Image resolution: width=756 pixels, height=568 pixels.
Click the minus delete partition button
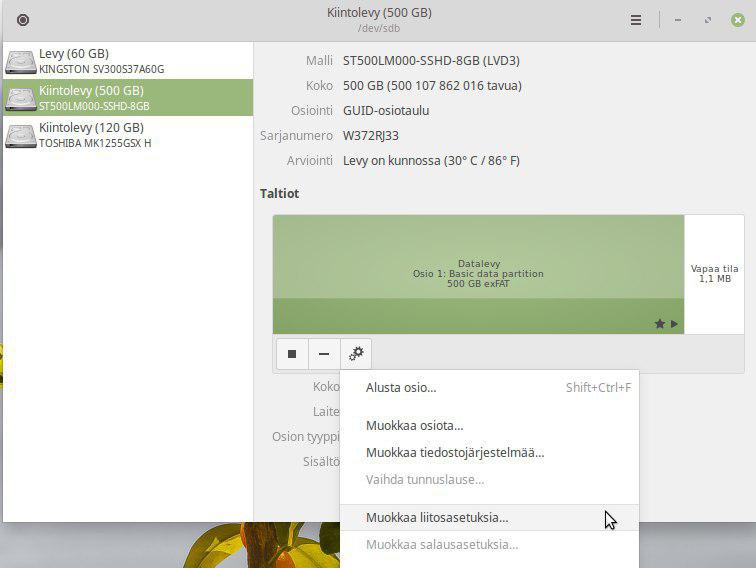coord(324,354)
